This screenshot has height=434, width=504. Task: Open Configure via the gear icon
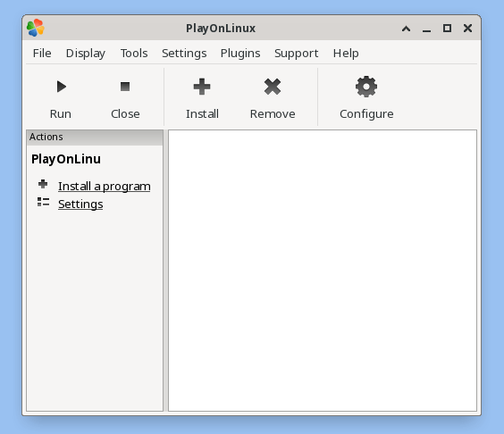pyautogui.click(x=366, y=87)
